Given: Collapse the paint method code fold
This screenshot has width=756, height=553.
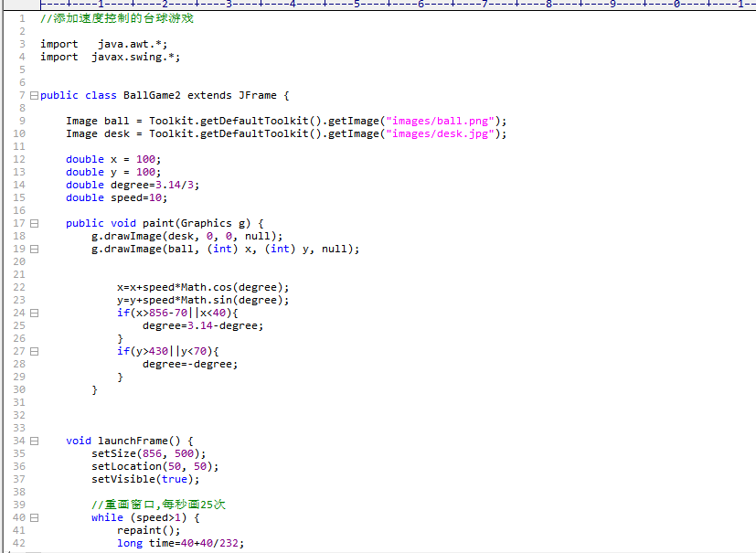Looking at the screenshot, I should [x=33, y=222].
